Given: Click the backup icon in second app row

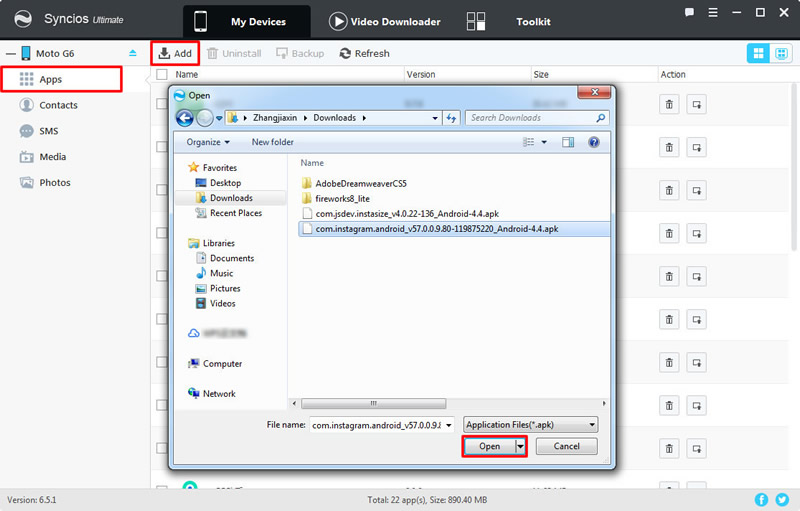Looking at the screenshot, I should coord(696,148).
